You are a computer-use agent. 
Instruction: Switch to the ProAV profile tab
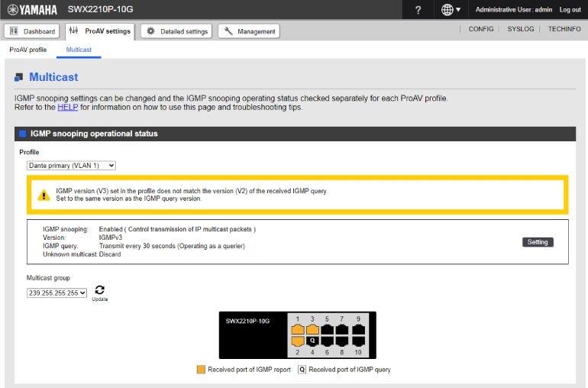[x=28, y=50]
